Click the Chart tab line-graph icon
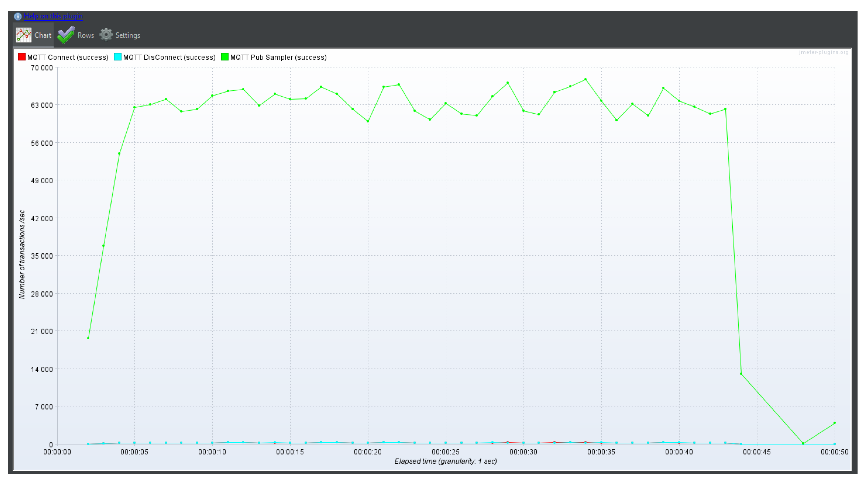The image size is (868, 484). click(x=24, y=35)
